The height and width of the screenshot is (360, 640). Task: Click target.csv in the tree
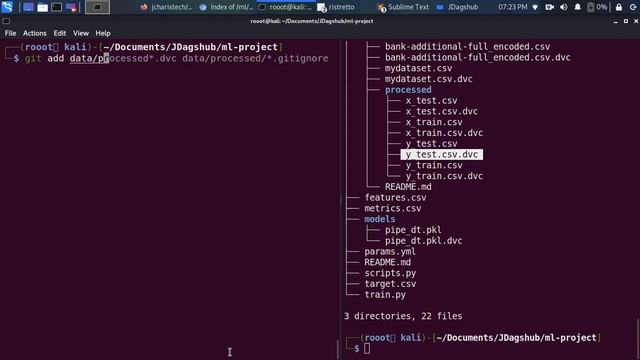point(390,284)
